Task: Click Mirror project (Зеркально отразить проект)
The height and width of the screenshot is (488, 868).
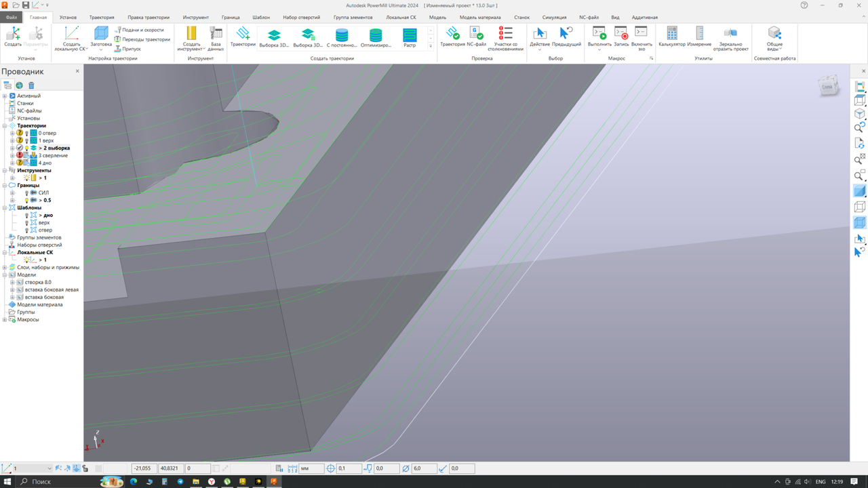Action: pyautogui.click(x=730, y=39)
